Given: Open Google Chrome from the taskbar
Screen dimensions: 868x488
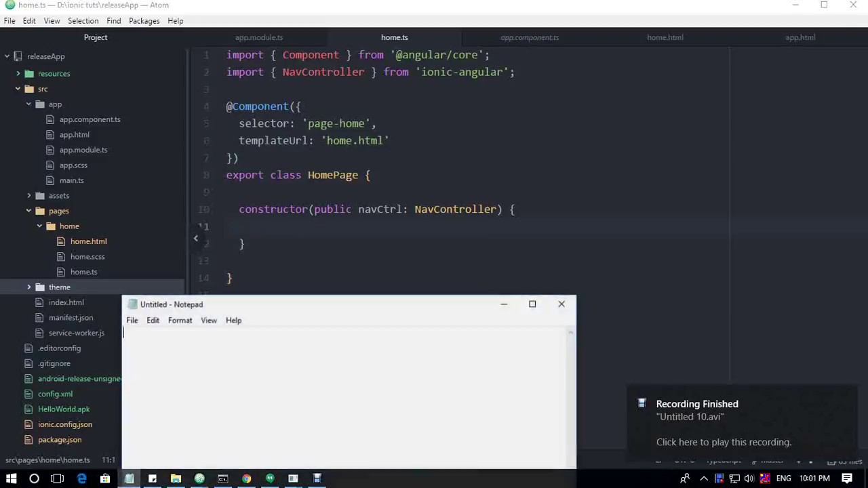Looking at the screenshot, I should [246, 479].
